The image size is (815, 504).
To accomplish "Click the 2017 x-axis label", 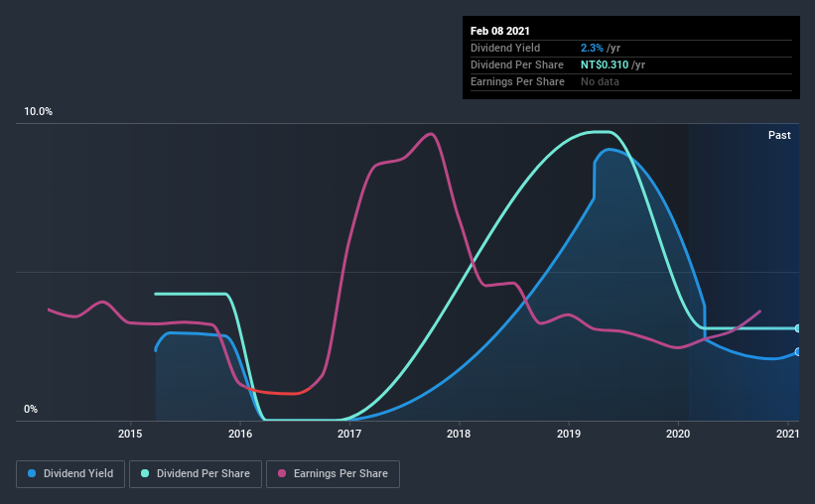I will 349,434.
